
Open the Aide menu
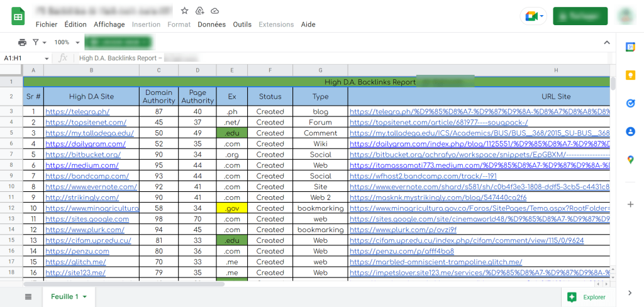click(308, 25)
